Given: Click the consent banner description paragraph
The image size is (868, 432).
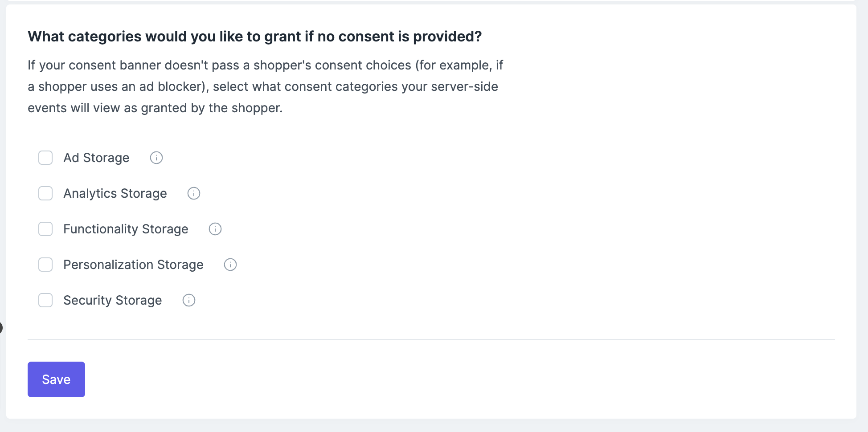Looking at the screenshot, I should click(265, 86).
